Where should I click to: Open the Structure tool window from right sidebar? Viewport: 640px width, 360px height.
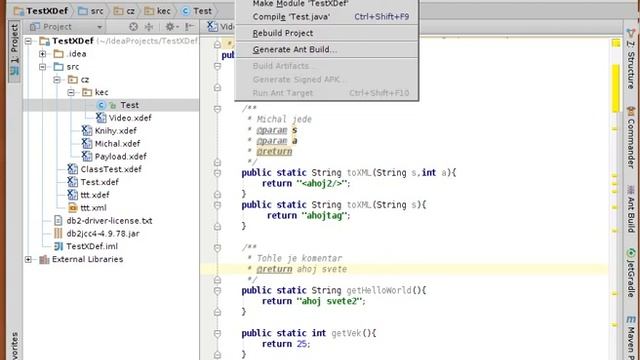[x=631, y=60]
